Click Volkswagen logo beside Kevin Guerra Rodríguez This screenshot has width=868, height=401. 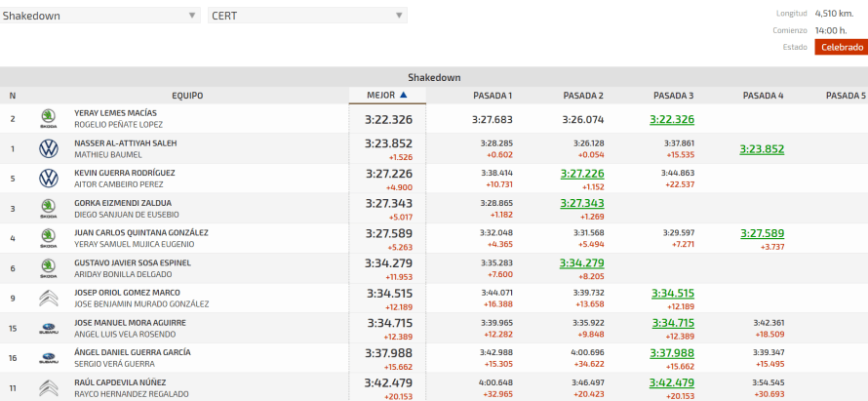[x=48, y=179]
